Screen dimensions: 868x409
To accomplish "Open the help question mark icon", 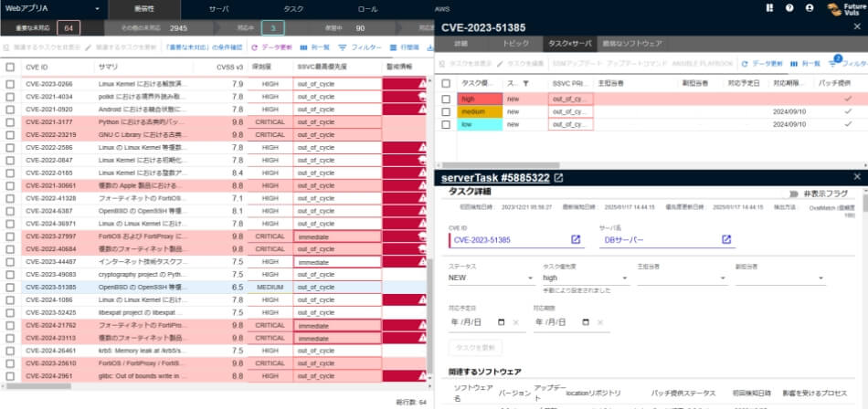I will tap(789, 8).
